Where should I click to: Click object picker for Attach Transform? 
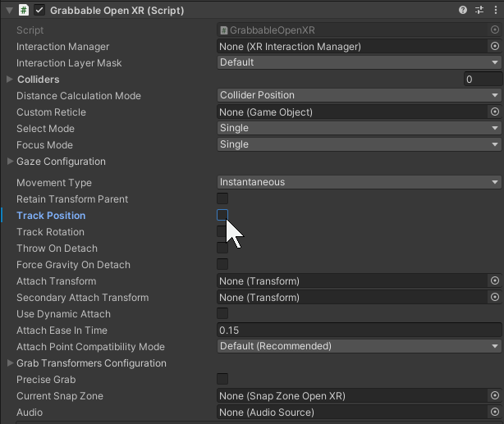click(x=494, y=281)
